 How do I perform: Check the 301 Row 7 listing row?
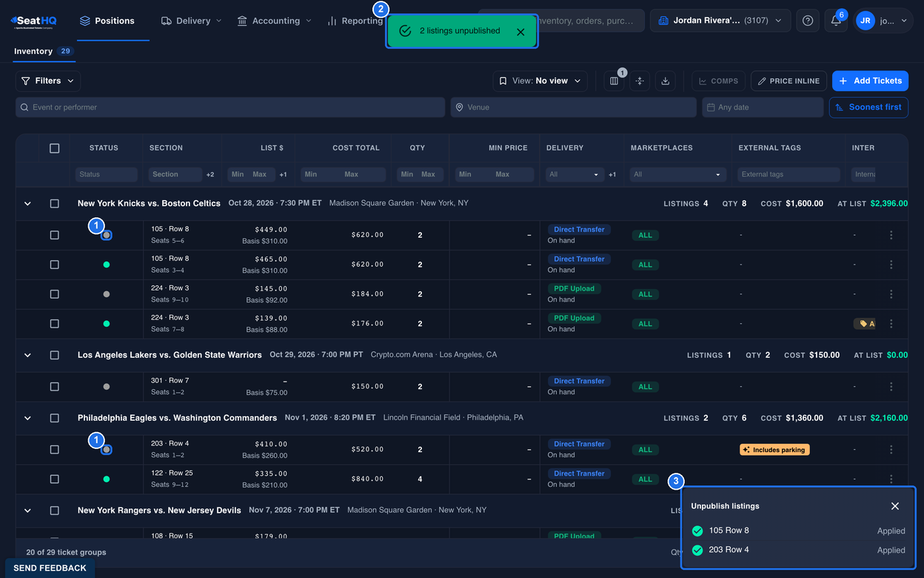click(54, 387)
